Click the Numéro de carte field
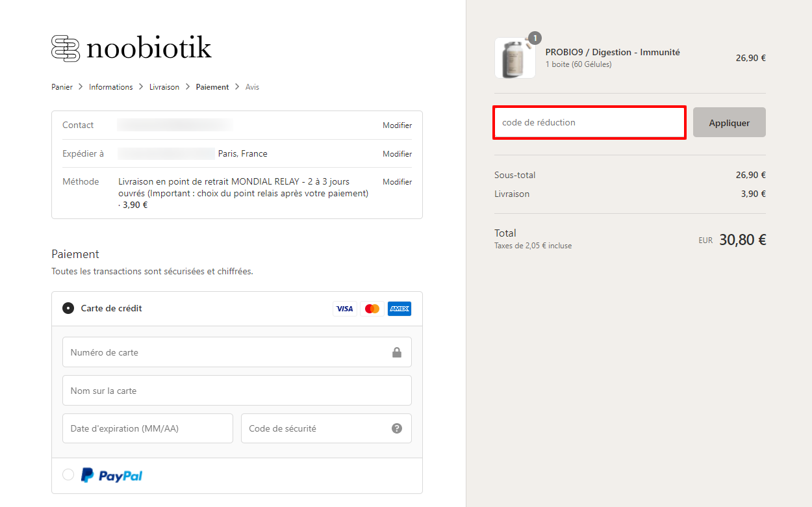This screenshot has height=507, width=812. [x=237, y=352]
